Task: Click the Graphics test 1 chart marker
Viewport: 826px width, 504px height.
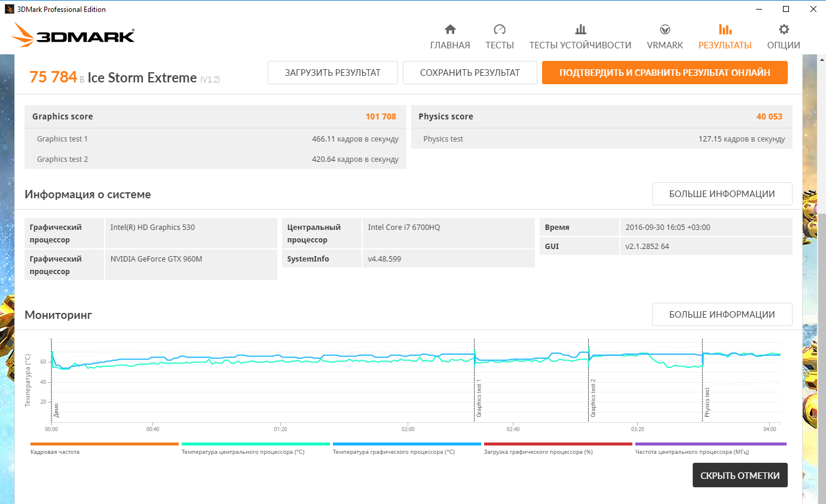Action: click(478, 398)
